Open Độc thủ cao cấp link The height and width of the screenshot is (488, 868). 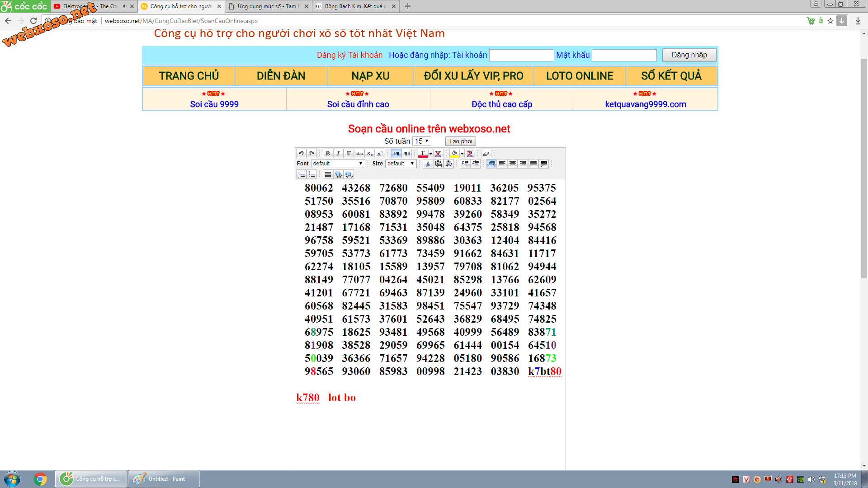(502, 104)
